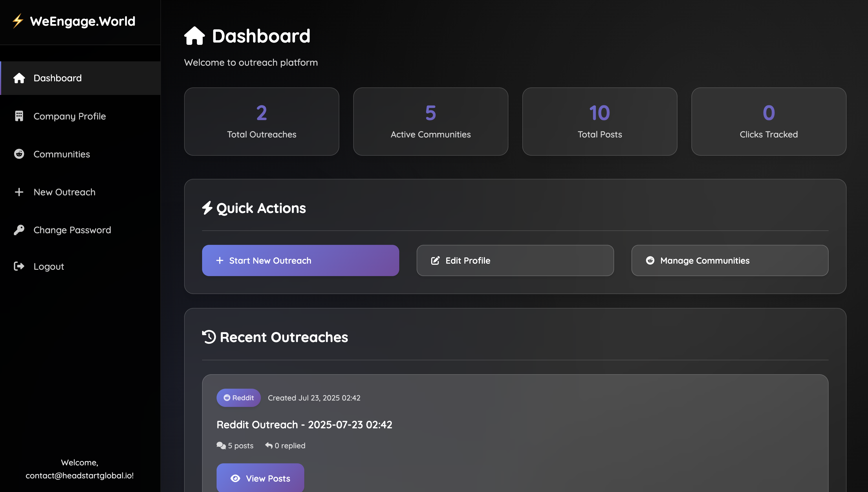868x492 pixels.
Task: Click the Total Outreaches stat card
Action: (x=262, y=122)
